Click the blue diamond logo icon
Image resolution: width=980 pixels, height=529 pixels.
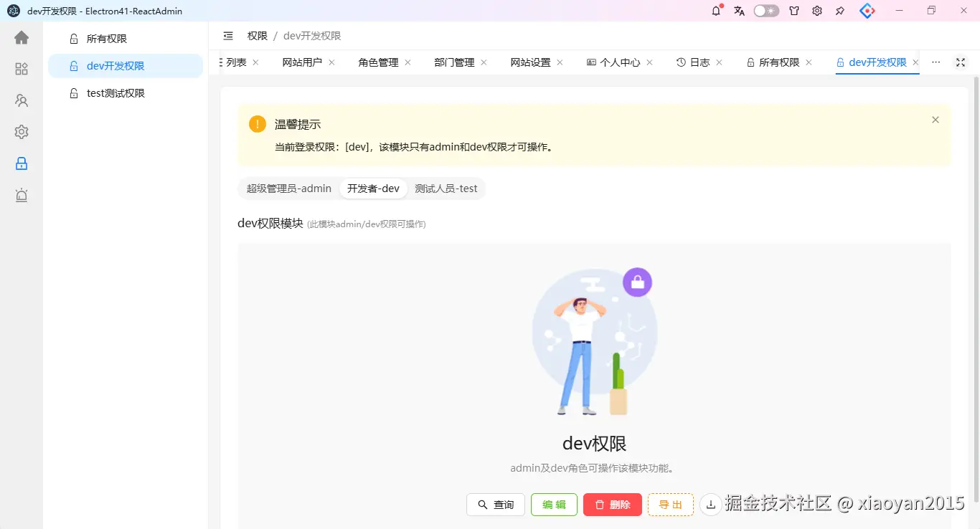(867, 11)
